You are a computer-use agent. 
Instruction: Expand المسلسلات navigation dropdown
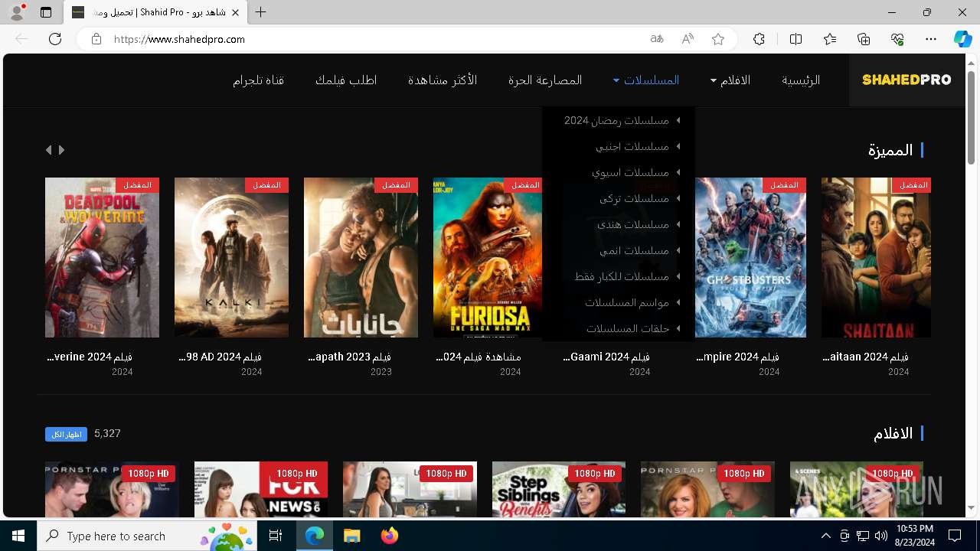click(646, 80)
